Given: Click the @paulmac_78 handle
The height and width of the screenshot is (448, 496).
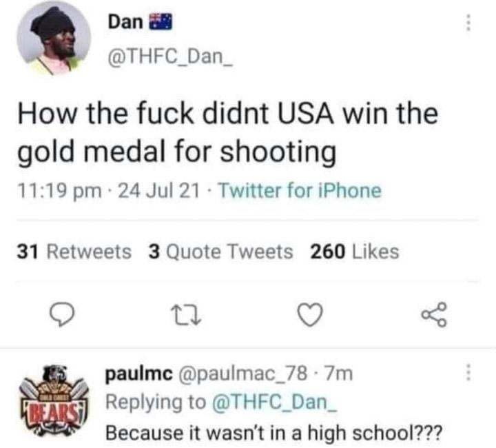Looking at the screenshot, I should click(243, 374).
